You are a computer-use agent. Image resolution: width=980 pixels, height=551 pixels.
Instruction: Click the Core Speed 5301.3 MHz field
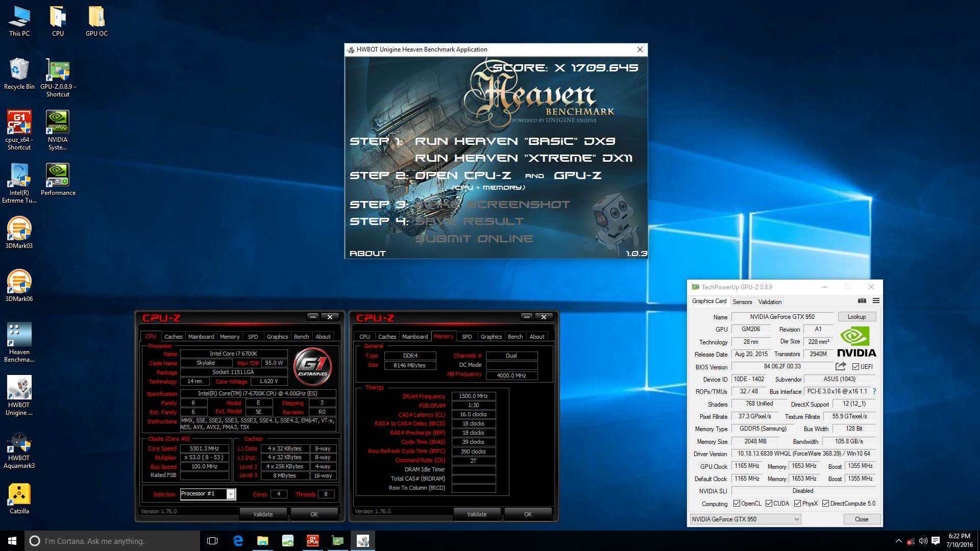tap(204, 448)
